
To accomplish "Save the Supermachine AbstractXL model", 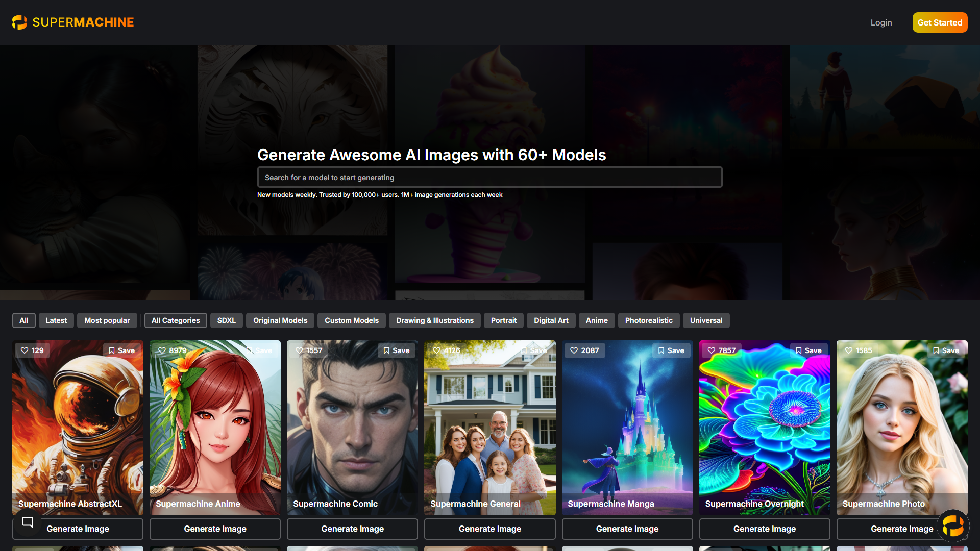I will pos(121,350).
